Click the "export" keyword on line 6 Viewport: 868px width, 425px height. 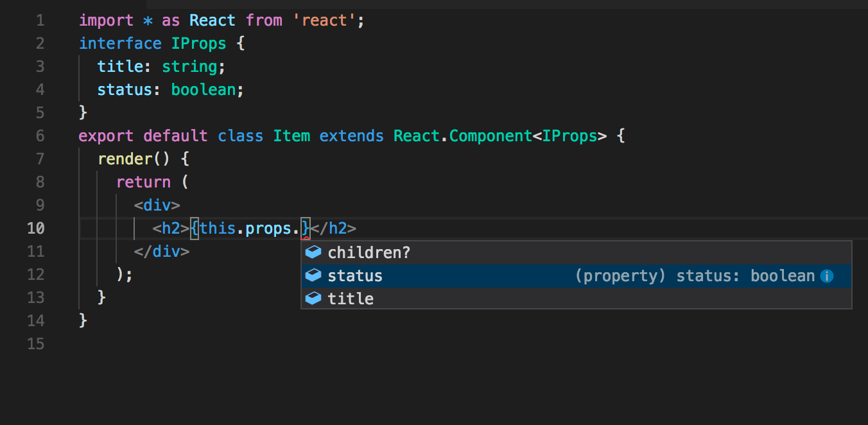coord(106,135)
